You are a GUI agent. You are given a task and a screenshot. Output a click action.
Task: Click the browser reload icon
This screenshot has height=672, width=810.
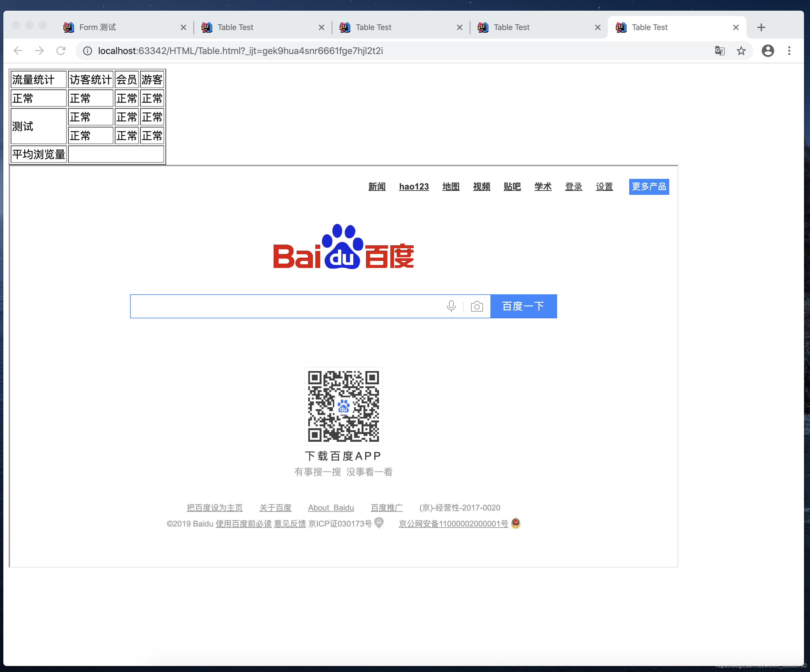(x=61, y=50)
